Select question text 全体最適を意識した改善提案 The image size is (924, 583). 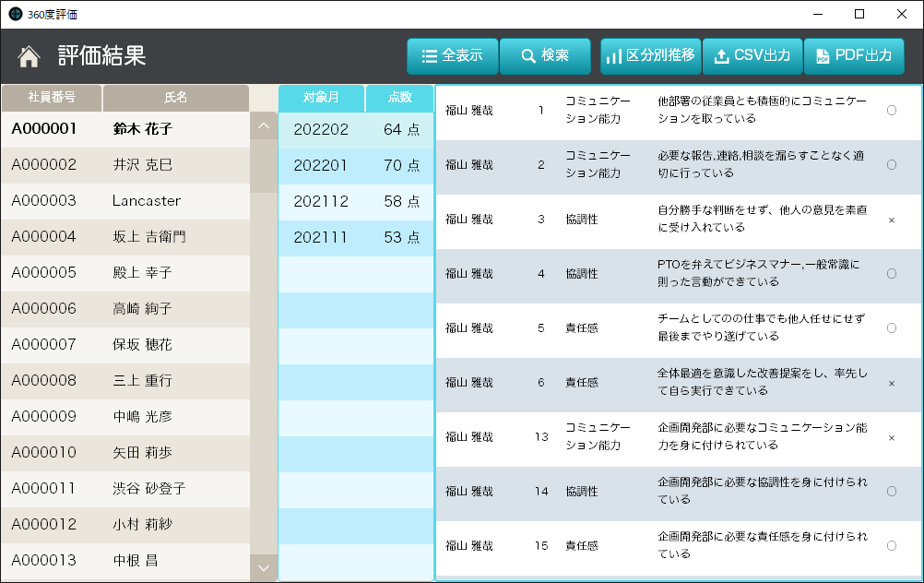(x=762, y=381)
